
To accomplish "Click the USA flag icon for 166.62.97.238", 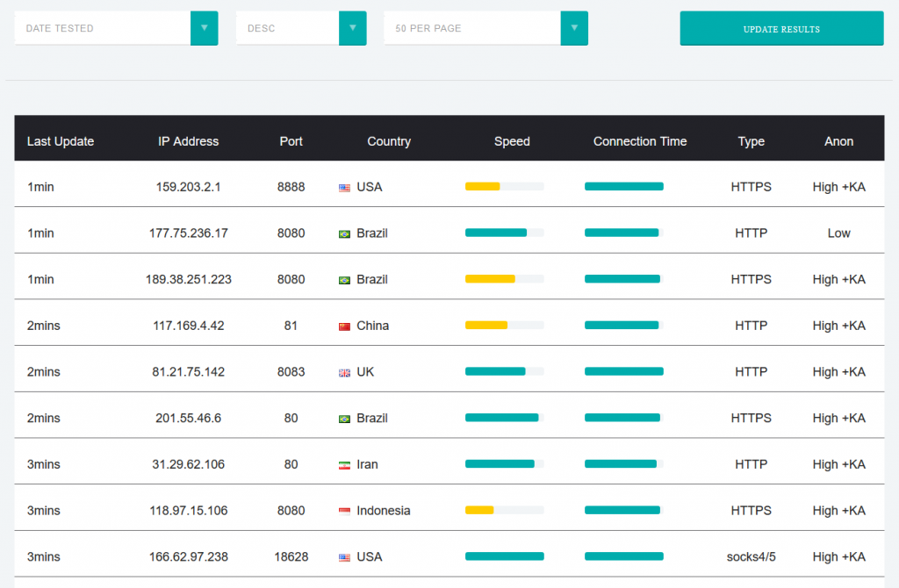I will pyautogui.click(x=344, y=557).
